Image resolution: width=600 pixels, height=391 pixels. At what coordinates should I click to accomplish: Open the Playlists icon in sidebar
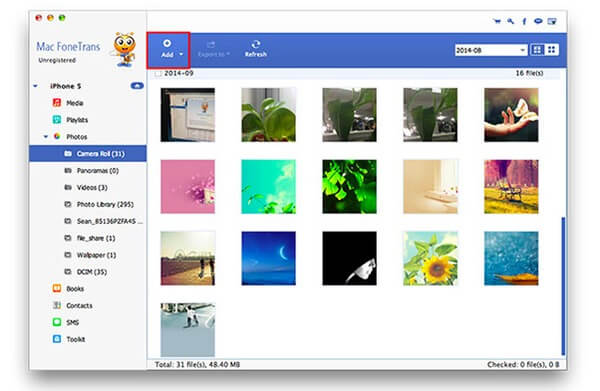[57, 119]
